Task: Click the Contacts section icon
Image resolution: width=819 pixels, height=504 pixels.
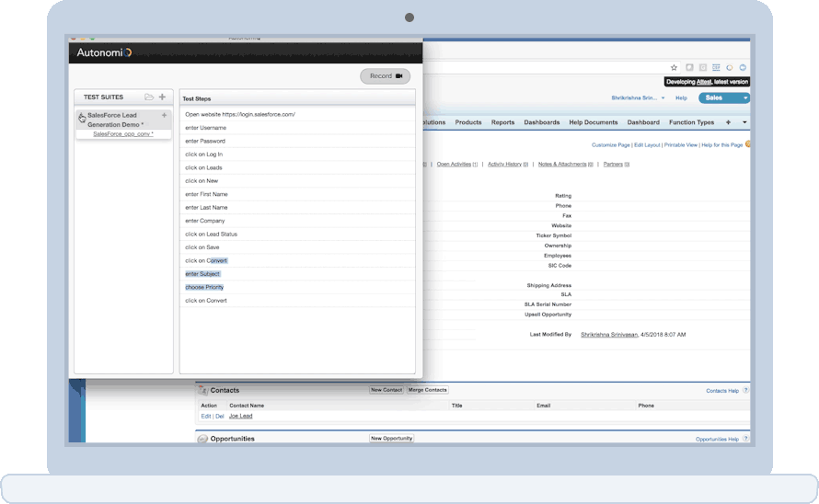Action: tap(202, 390)
